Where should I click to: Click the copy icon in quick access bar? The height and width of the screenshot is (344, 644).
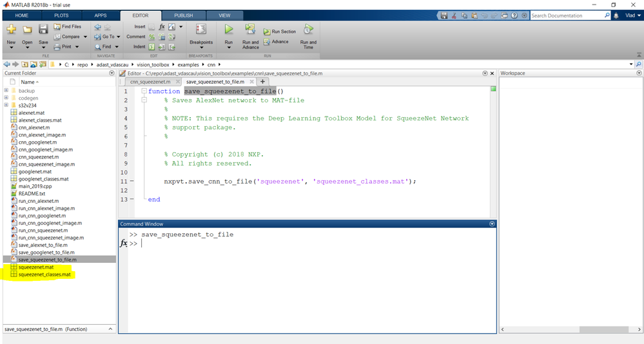[x=464, y=15]
